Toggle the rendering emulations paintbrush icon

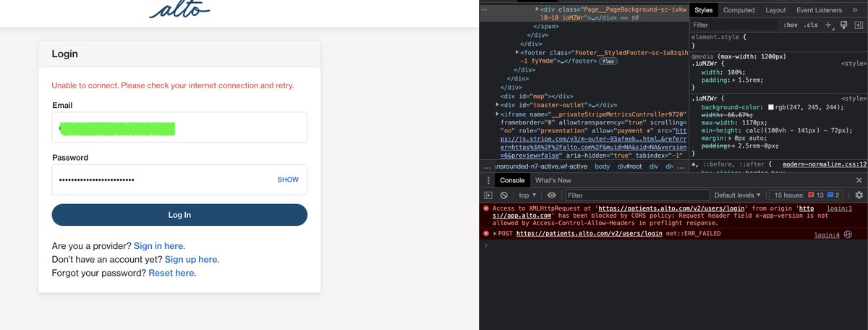[x=843, y=25]
